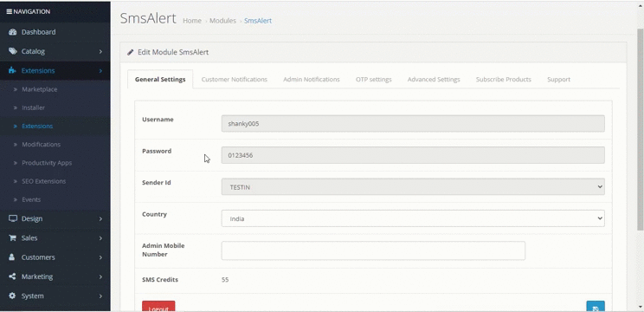644x312 pixels.
Task: Expand the Customers menu chevron
Action: 100,257
